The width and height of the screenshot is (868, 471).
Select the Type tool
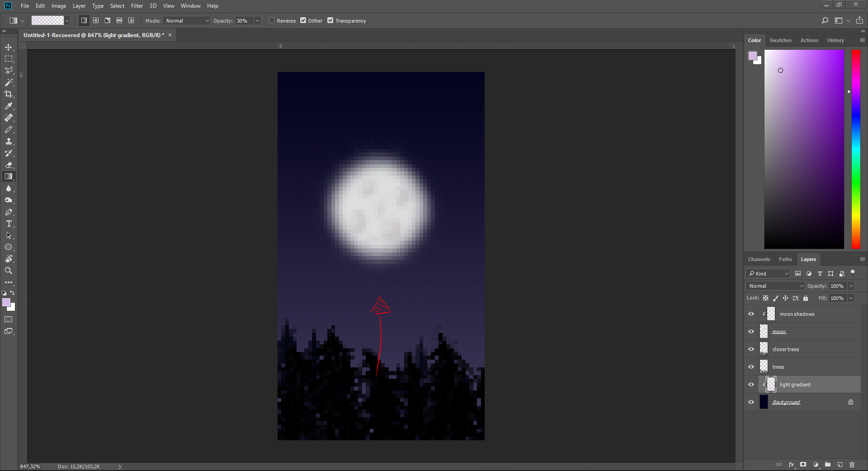pos(9,224)
